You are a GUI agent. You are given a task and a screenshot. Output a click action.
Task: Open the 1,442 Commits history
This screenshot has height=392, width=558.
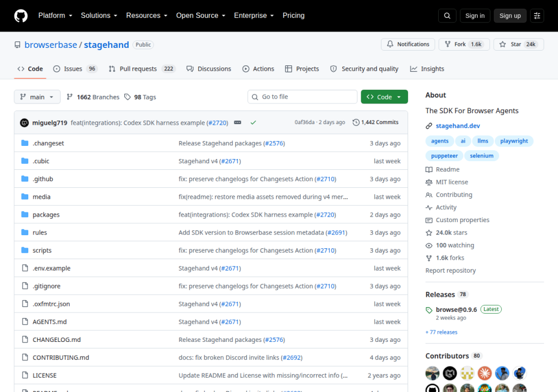[x=375, y=122]
